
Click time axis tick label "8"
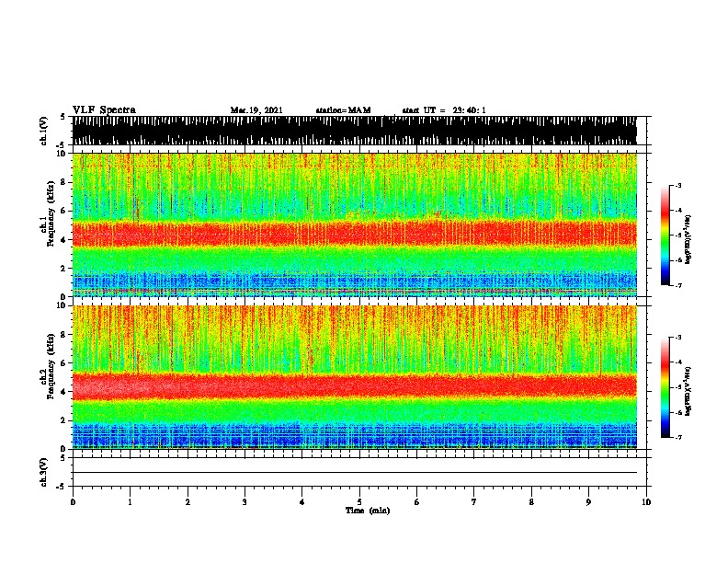coord(531,502)
